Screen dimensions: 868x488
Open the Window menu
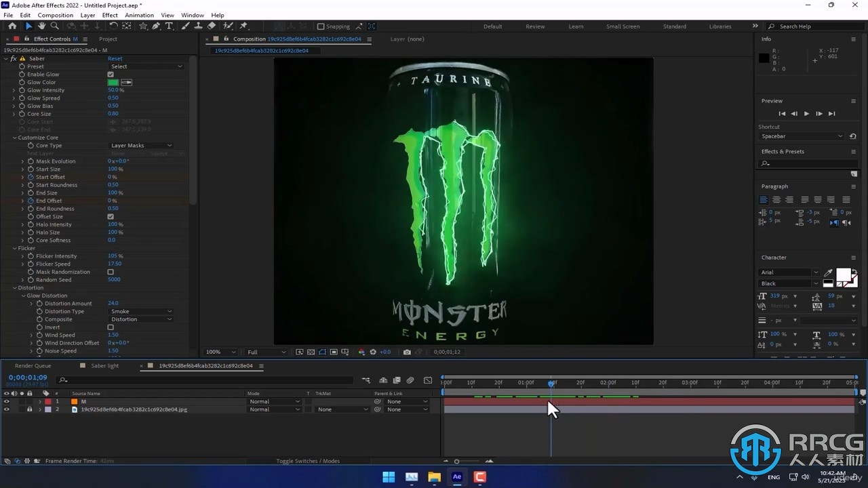193,15
